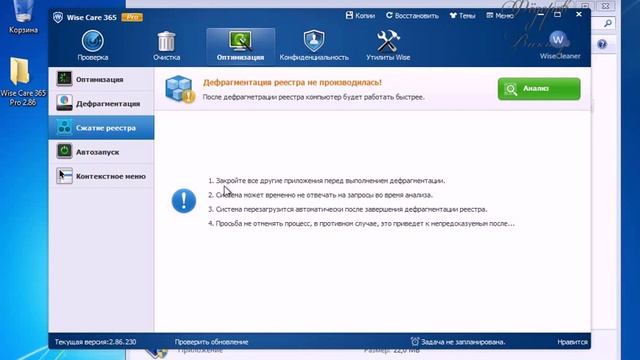The width and height of the screenshot is (640, 360).
Task: Click the blue exclamation info icon
Action: point(184,200)
